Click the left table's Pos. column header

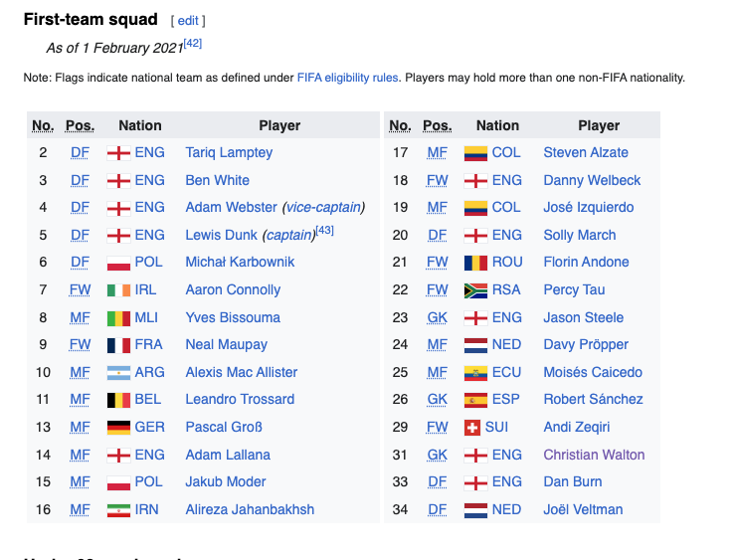click(x=80, y=125)
